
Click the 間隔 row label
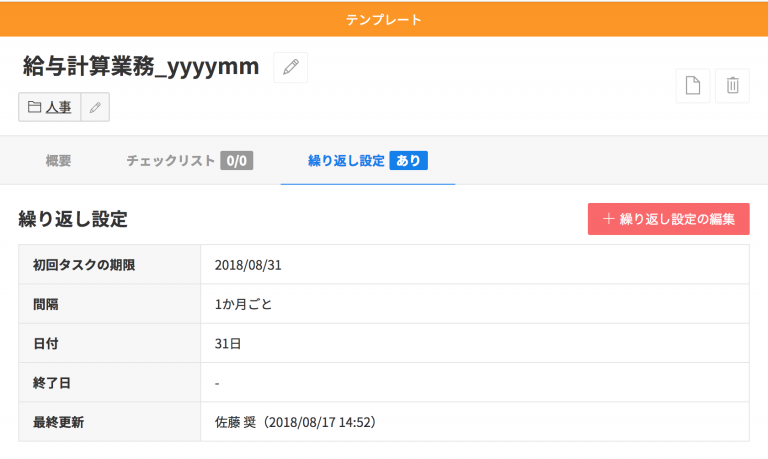[x=46, y=304]
